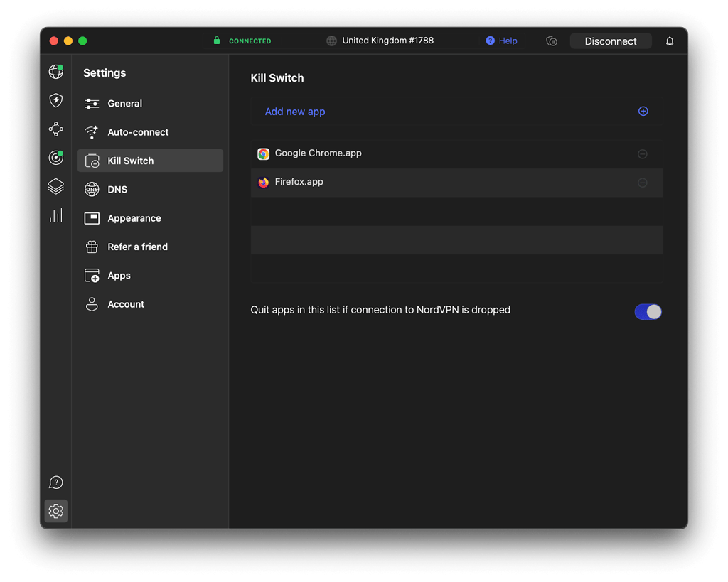728x582 pixels.
Task: Open Apps settings section
Action: [x=151, y=276]
